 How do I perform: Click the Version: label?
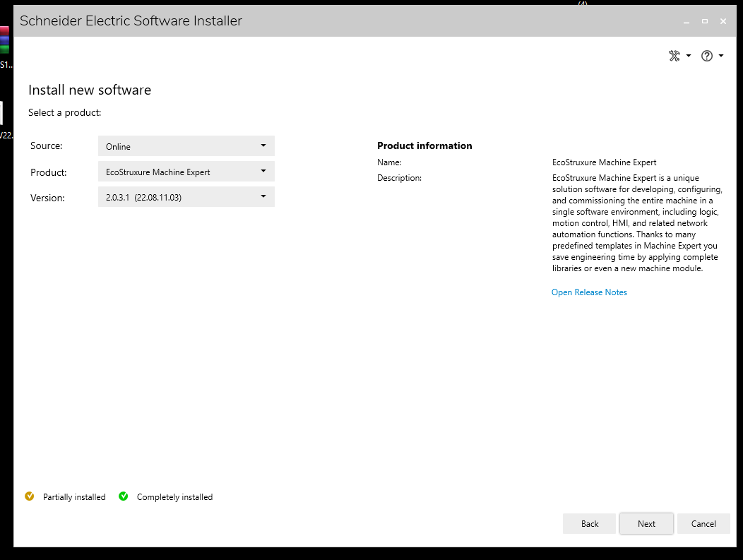pos(47,198)
